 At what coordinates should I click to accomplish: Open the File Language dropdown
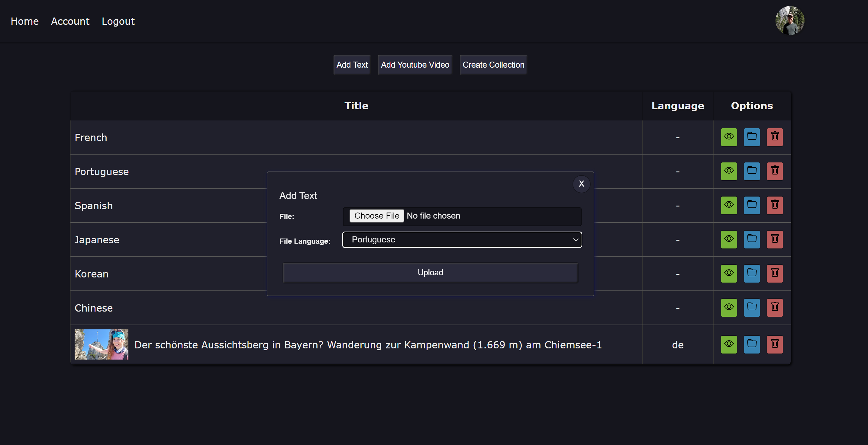462,240
